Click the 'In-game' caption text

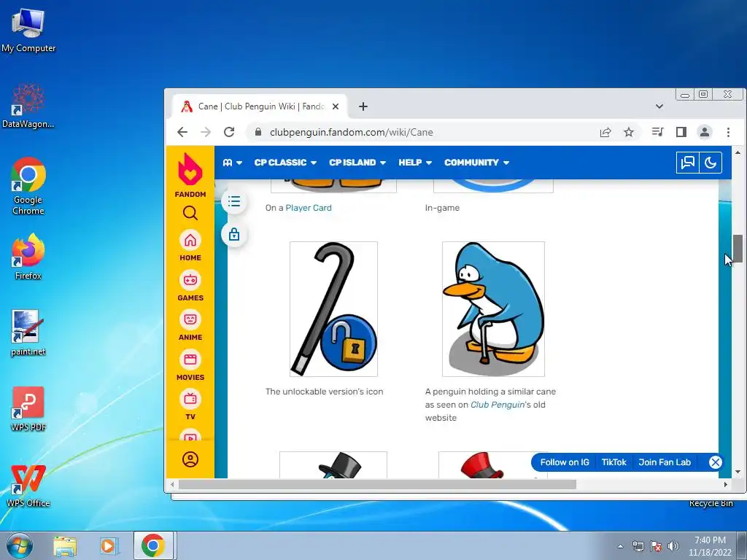click(x=442, y=208)
